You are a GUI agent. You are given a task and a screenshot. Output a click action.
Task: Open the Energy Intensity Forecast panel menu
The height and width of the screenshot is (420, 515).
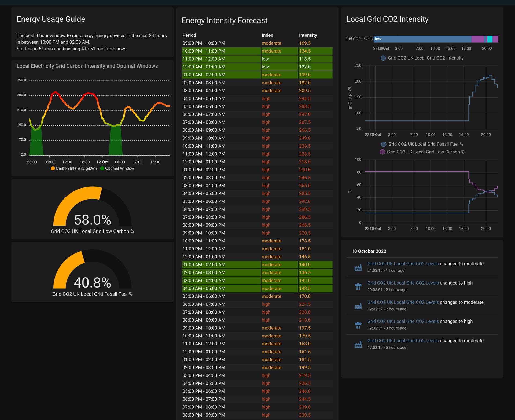[225, 20]
